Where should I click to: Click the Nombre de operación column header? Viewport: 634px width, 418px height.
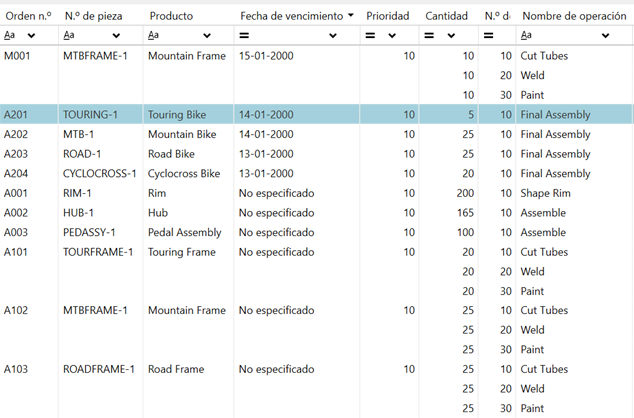[573, 16]
